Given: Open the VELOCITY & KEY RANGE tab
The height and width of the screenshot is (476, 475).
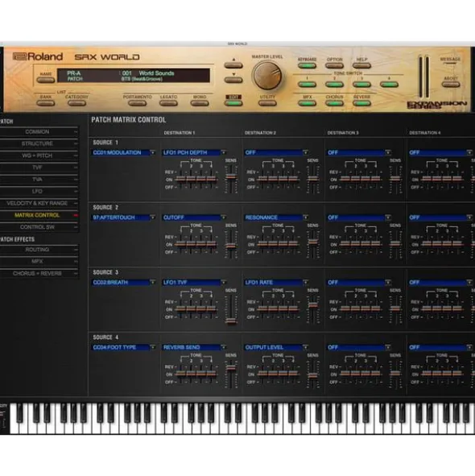Looking at the screenshot, I should (x=39, y=204).
